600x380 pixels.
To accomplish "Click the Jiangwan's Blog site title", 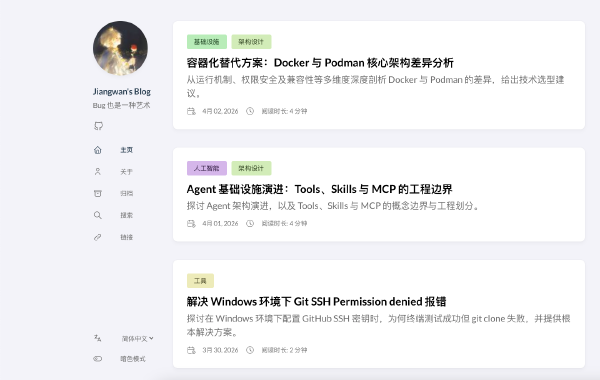I will pos(122,91).
